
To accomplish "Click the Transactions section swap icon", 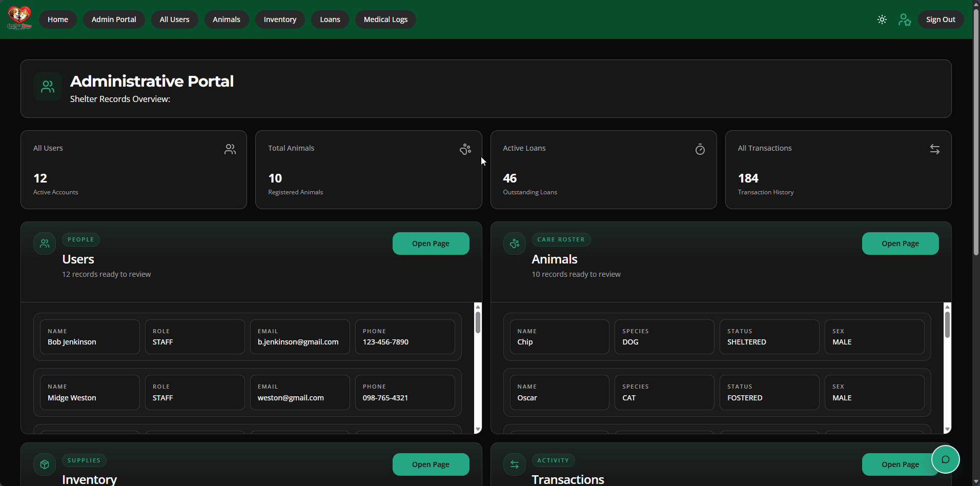I will click(x=515, y=464).
